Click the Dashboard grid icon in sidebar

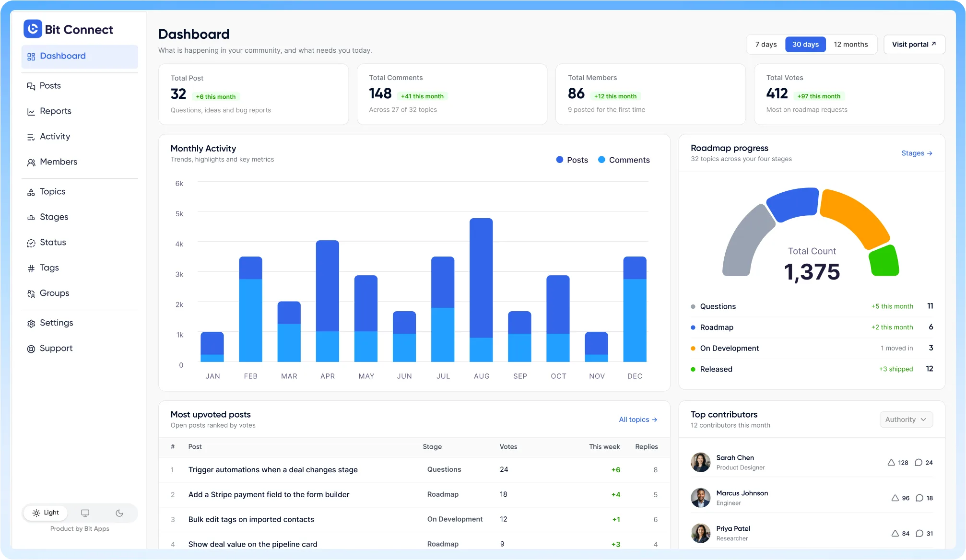(x=31, y=57)
